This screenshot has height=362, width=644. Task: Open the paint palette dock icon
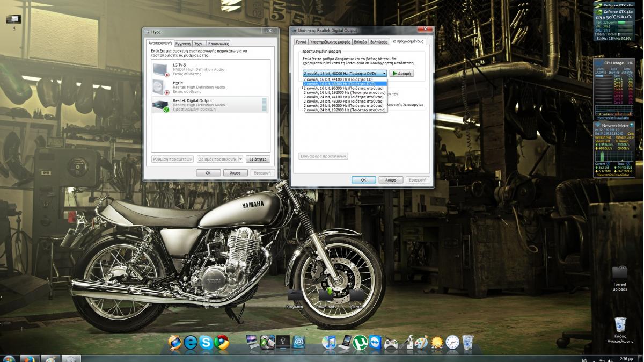421,342
